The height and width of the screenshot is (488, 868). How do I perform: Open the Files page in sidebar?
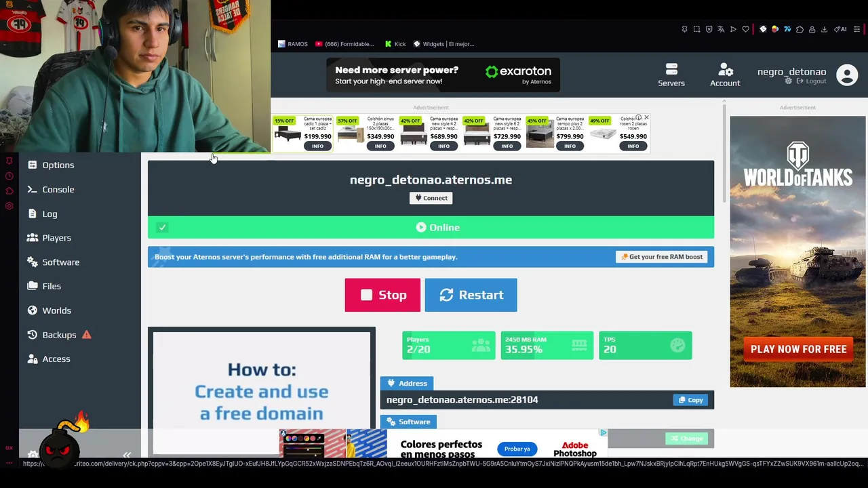[44, 286]
